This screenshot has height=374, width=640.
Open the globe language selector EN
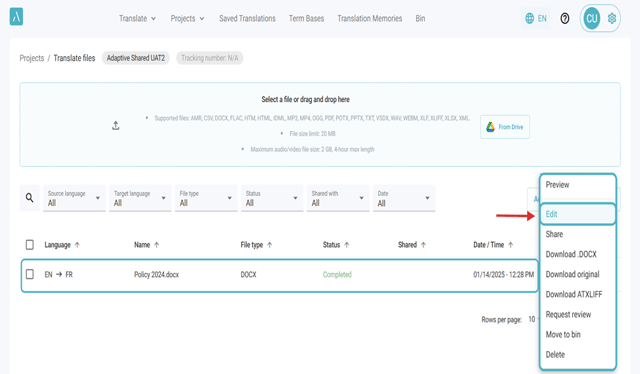536,18
